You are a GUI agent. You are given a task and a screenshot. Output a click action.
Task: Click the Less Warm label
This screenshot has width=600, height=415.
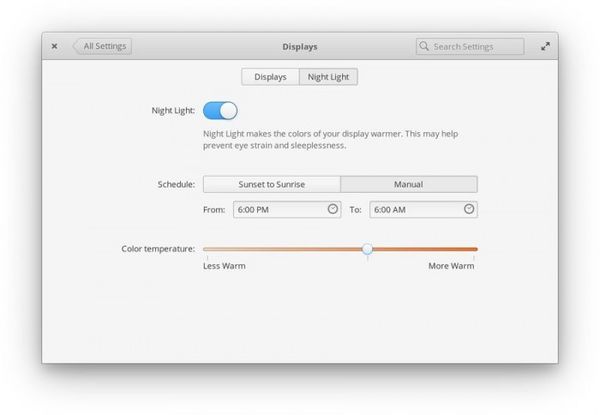point(224,266)
